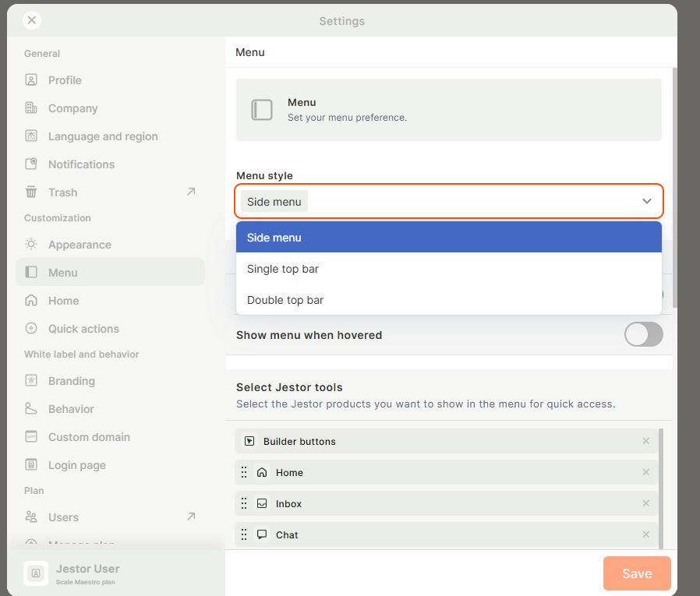Click 'Scale Maestro plan' text
The image size is (700, 596).
[x=85, y=582]
